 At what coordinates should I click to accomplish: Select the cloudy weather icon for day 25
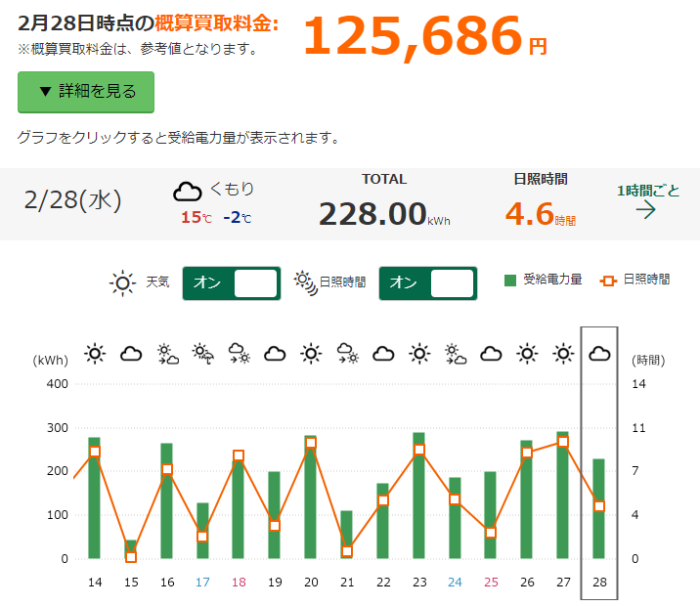(x=491, y=355)
